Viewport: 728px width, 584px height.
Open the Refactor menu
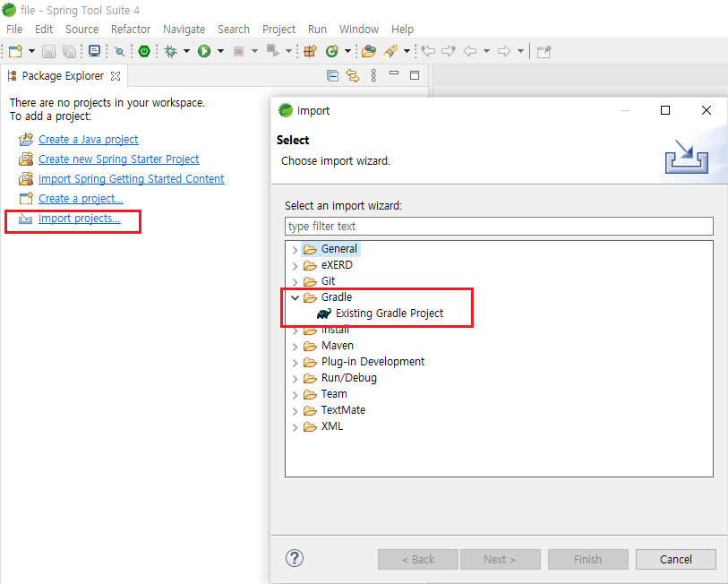point(131,30)
